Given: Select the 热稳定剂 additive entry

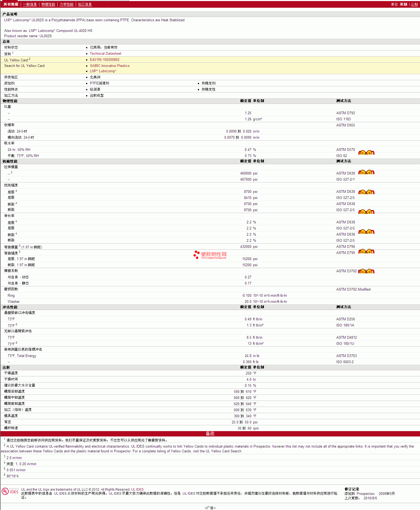Looking at the screenshot, I should 208,83.
